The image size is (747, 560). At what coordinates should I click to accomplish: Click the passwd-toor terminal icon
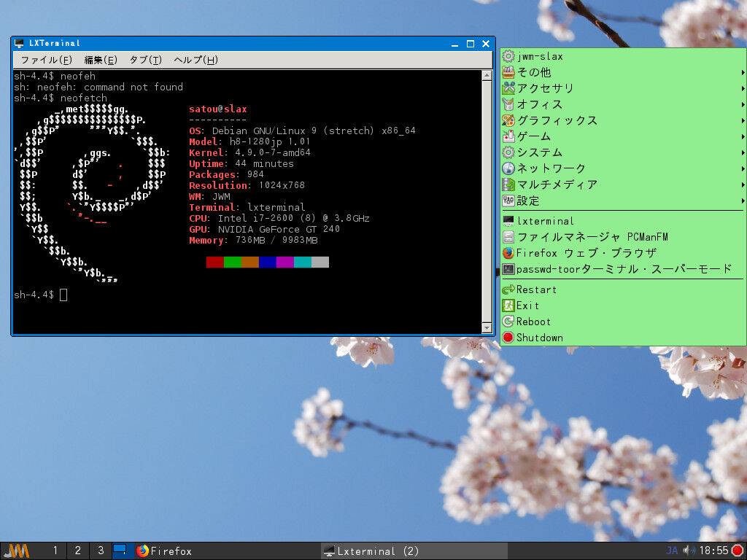click(508, 269)
